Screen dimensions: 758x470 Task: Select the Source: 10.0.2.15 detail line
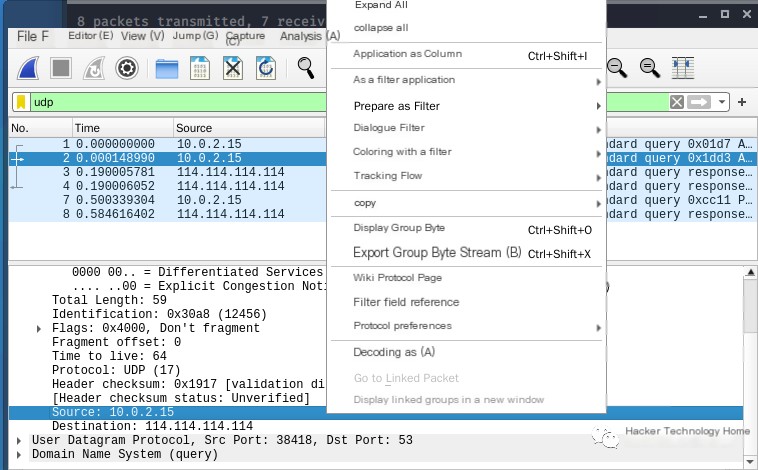click(113, 412)
